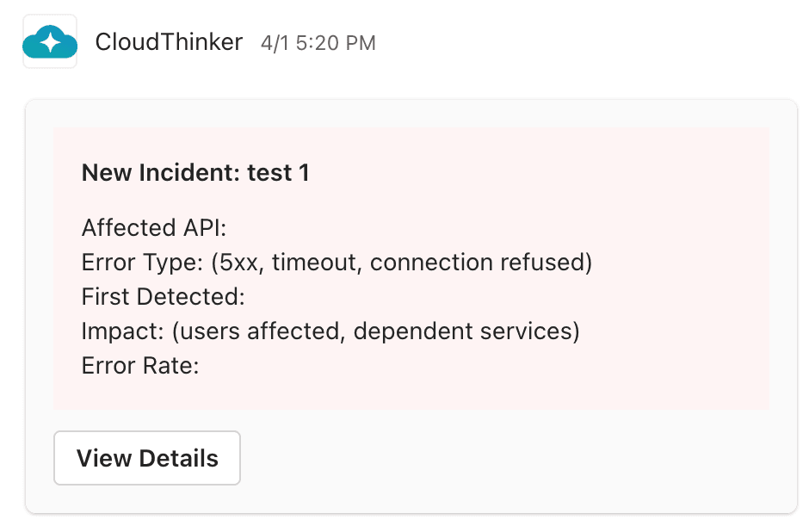Click the View Details button
Screen dimensions: 809x532
pyautogui.click(x=146, y=458)
